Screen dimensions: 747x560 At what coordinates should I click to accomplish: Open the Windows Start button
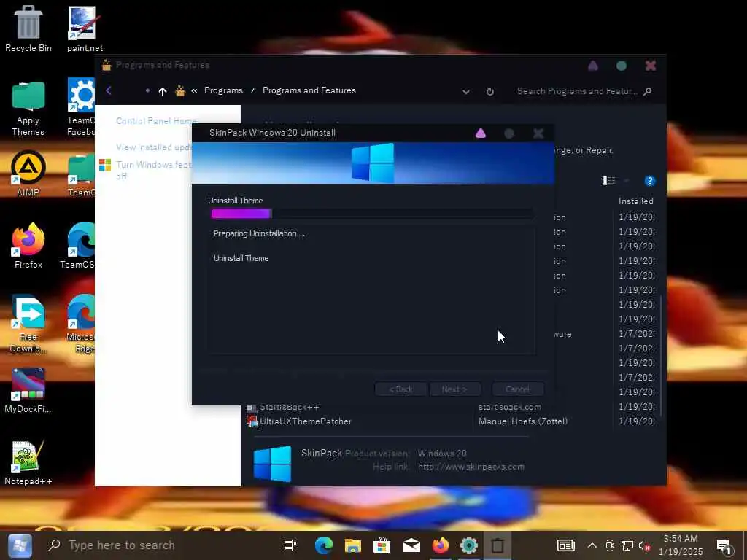20,545
